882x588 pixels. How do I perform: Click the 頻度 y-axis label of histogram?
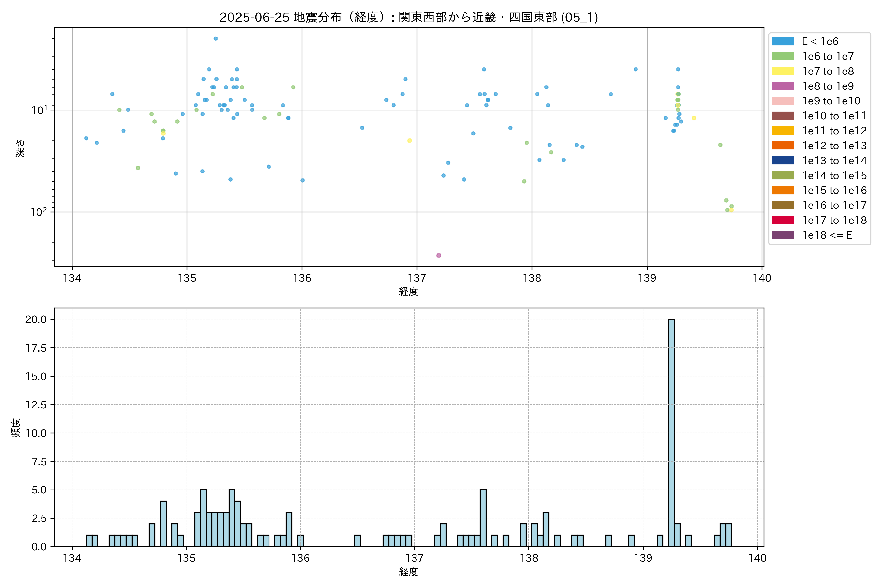point(15,428)
